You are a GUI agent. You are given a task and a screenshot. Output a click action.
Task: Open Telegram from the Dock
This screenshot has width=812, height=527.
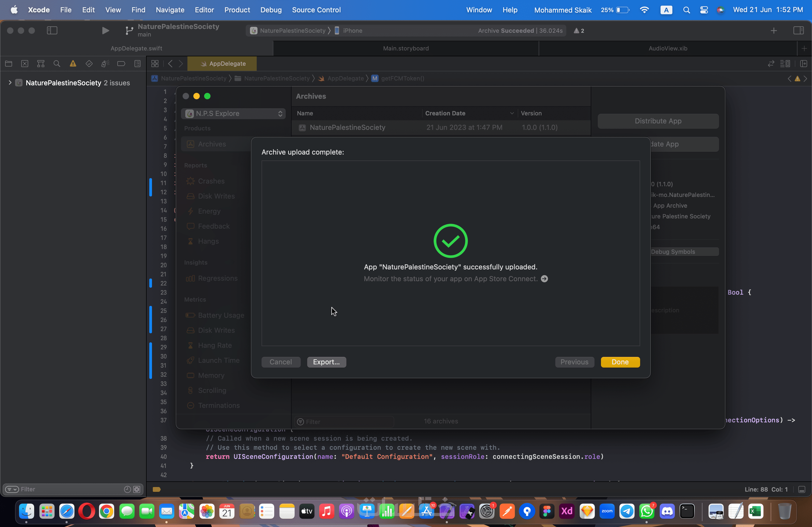627,511
